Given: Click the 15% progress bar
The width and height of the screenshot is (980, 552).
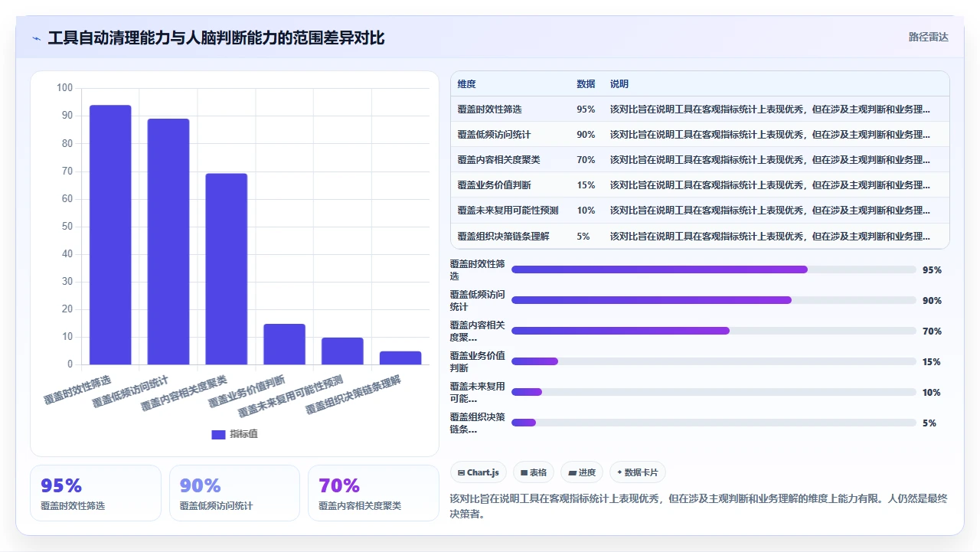Looking at the screenshot, I should (x=714, y=361).
